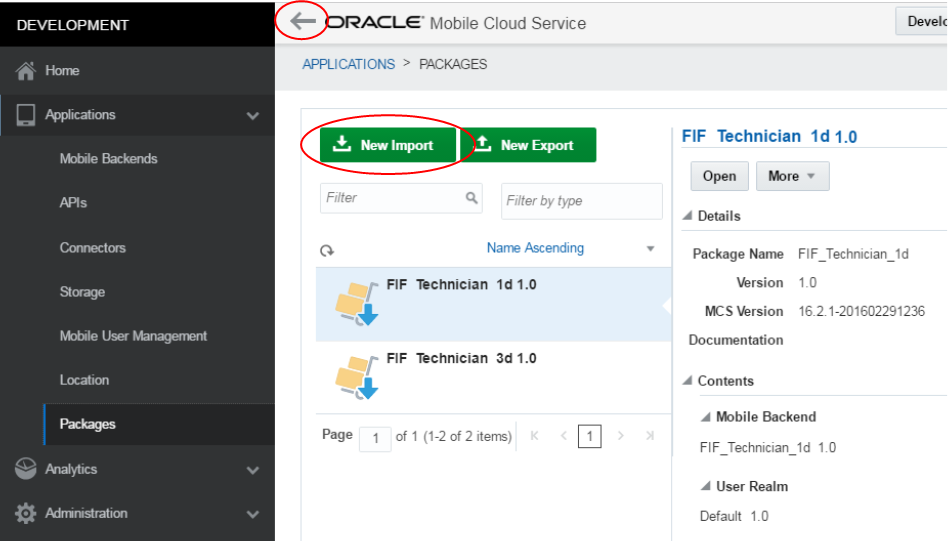Click FIF_Technician_1d 1.0 under Mobile Backend
Image resolution: width=948 pixels, height=542 pixels.
[x=768, y=448]
